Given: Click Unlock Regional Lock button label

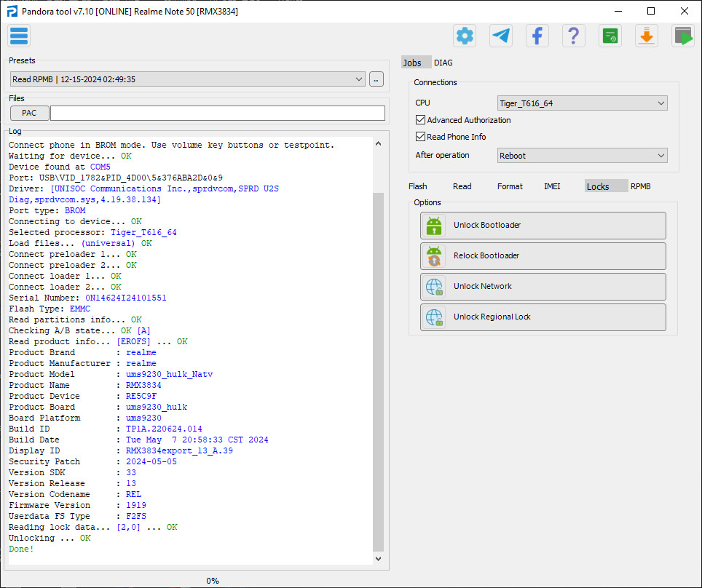Looking at the screenshot, I should [x=492, y=317].
